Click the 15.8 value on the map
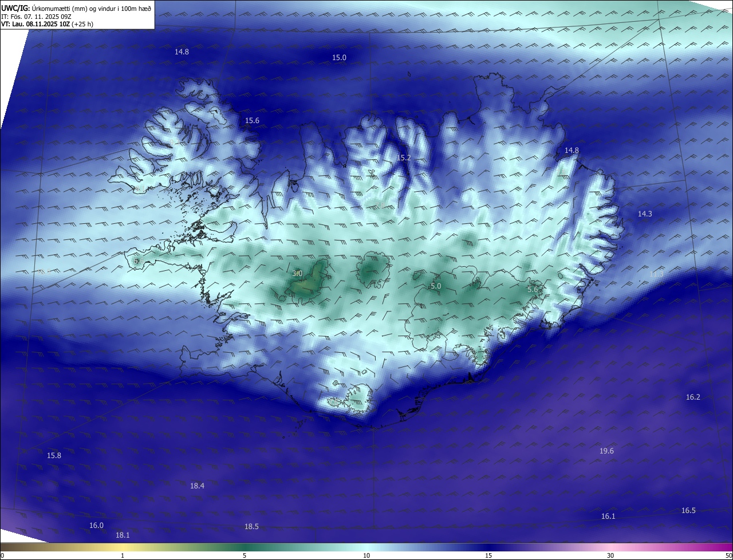The image size is (733, 560). (54, 456)
